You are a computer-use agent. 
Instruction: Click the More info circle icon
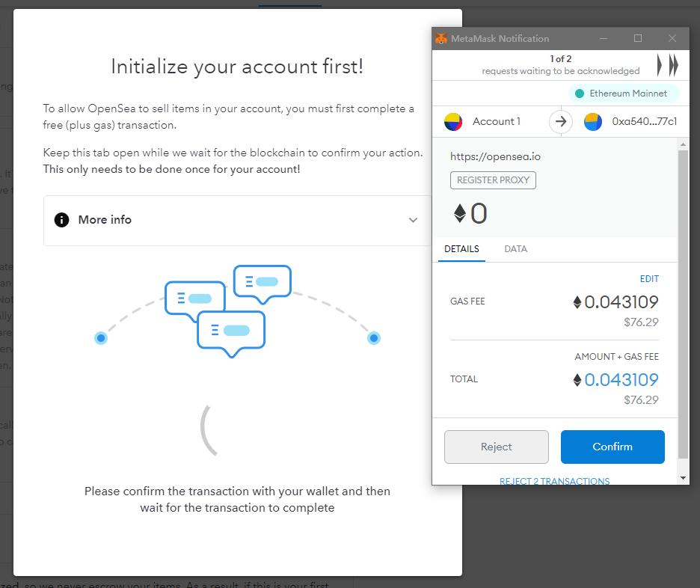[x=61, y=220]
